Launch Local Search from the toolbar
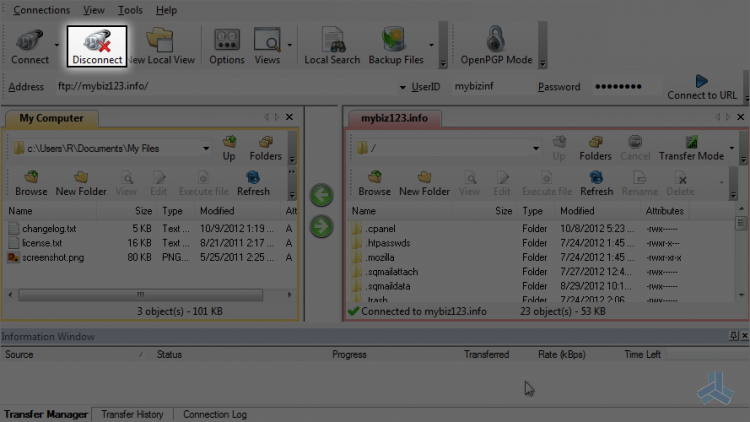 (332, 46)
